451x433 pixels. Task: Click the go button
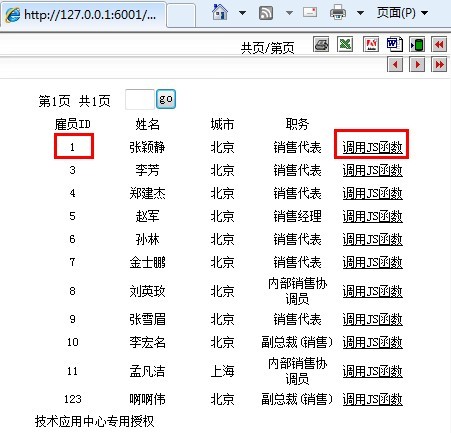click(166, 99)
